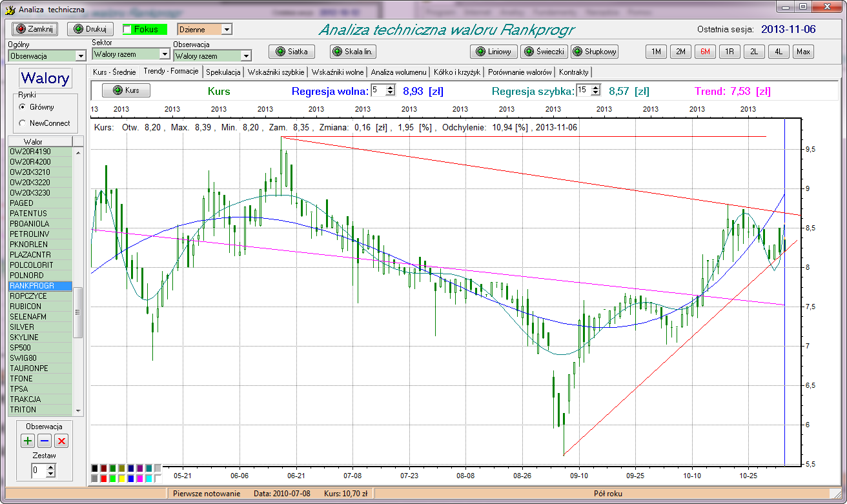This screenshot has width=847, height=504.
Task: Open the Trendy - Formacje tab
Action: [171, 71]
